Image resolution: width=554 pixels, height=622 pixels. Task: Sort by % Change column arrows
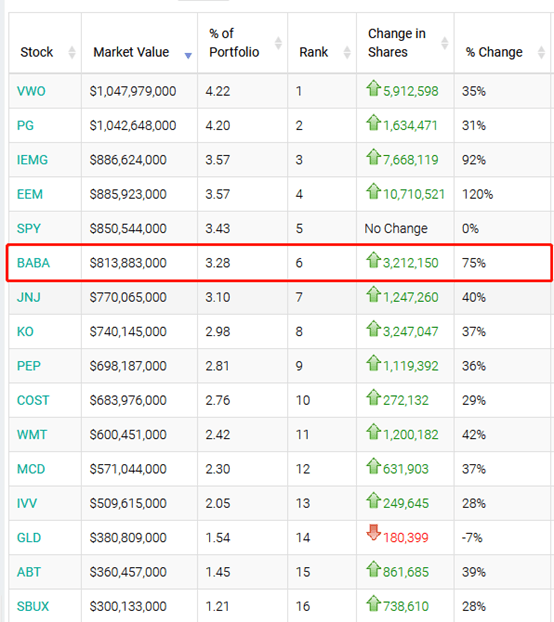(x=541, y=52)
